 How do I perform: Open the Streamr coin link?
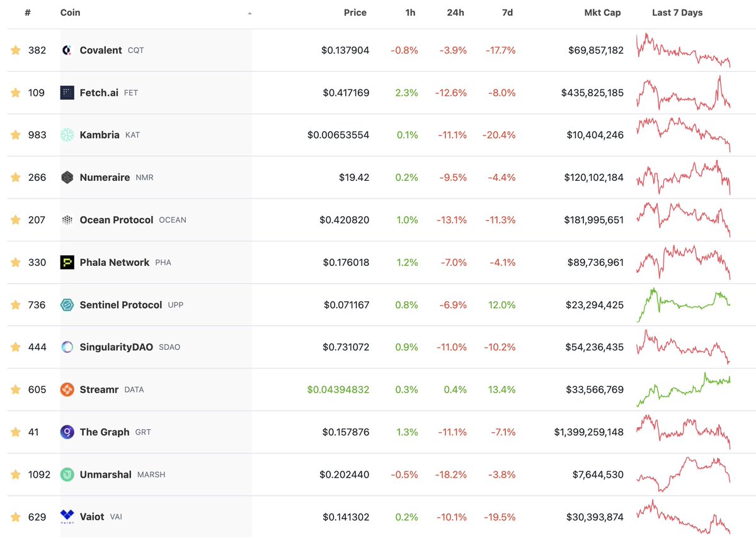click(99, 389)
